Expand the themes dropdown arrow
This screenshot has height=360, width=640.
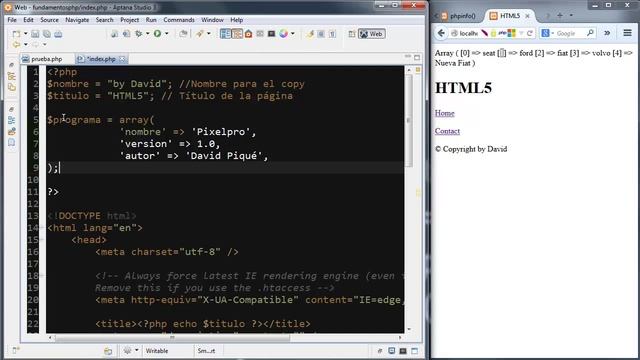pyautogui.click(x=293, y=34)
